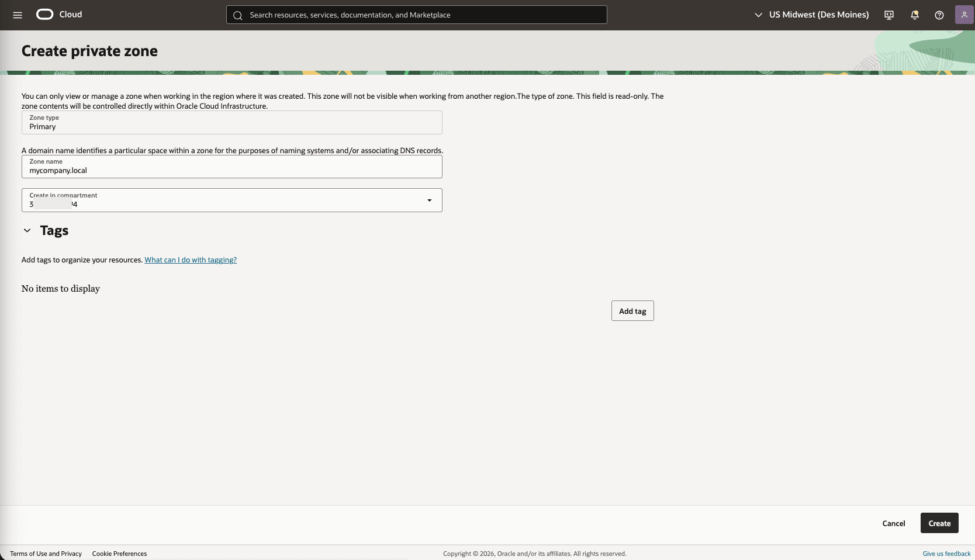The image size is (975, 560).
Task: Click the search magnifier icon
Action: coord(238,15)
